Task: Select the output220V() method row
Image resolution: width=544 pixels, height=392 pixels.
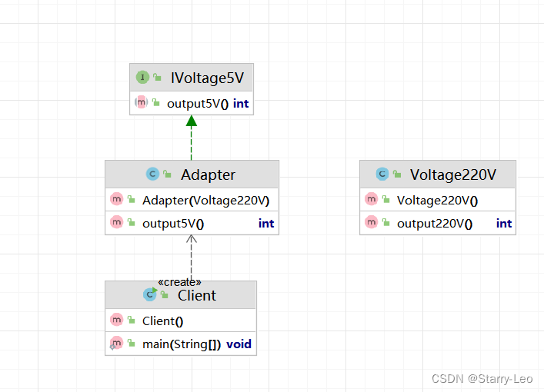Action: (x=438, y=223)
